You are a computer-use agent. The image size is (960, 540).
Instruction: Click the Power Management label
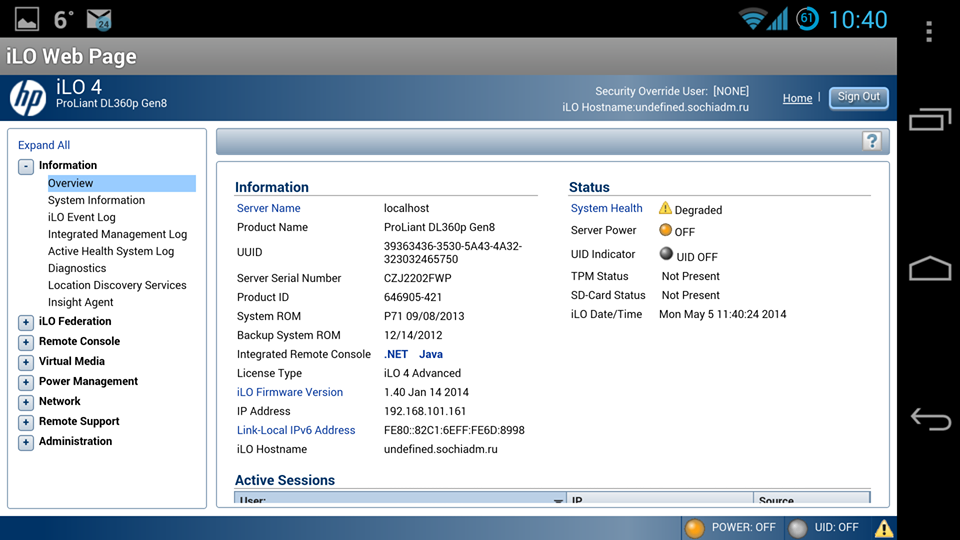88,381
